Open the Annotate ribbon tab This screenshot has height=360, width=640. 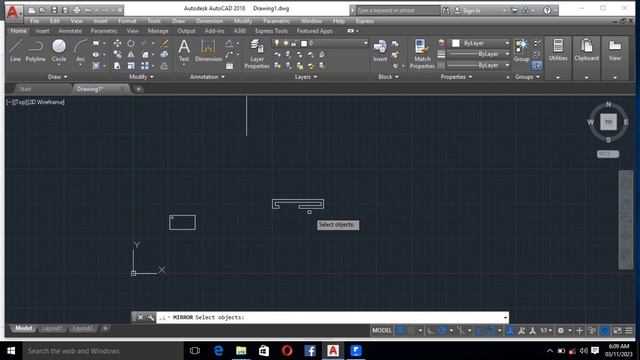pyautogui.click(x=70, y=31)
